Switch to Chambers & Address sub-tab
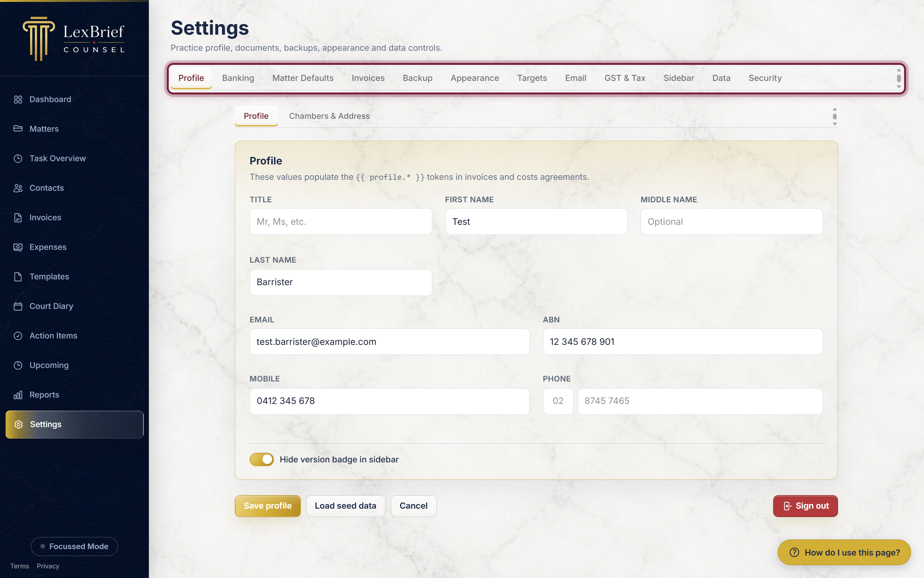 pos(329,116)
